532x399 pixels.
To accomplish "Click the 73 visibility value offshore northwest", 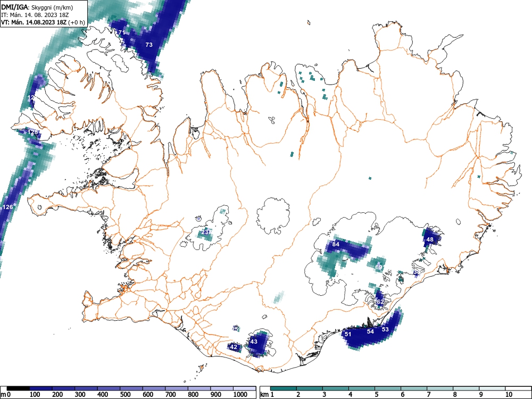I will pos(148,45).
